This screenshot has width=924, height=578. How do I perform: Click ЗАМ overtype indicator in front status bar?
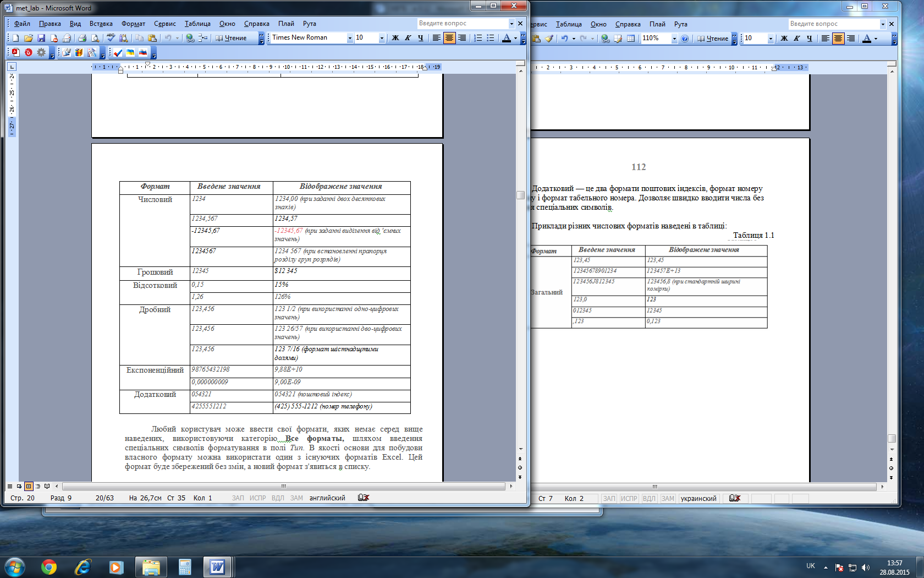click(296, 498)
